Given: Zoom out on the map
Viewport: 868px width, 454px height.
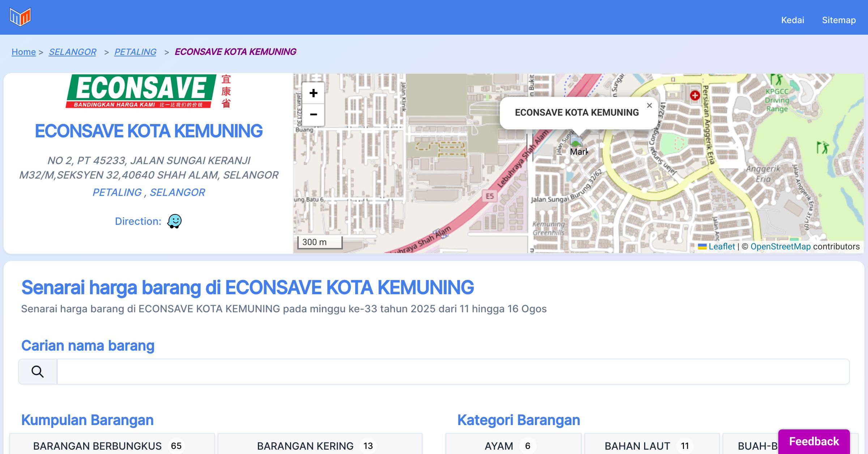Looking at the screenshot, I should click(x=313, y=115).
